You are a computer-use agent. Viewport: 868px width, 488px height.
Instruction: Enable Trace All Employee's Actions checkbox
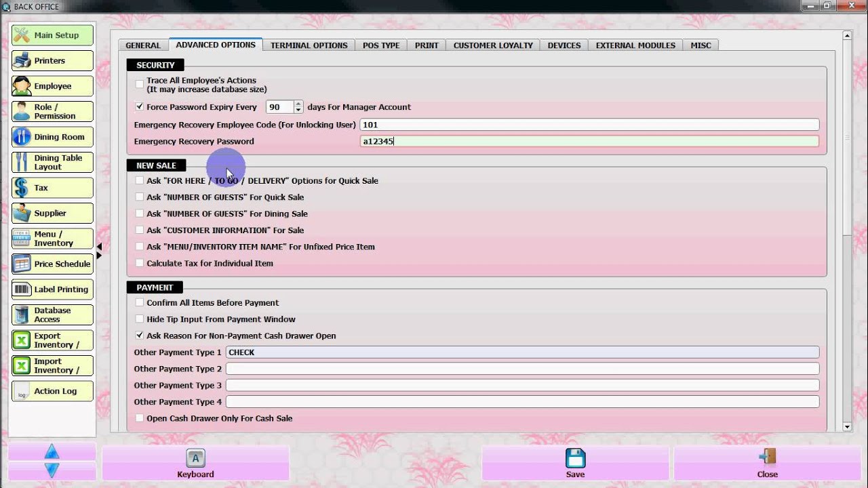pyautogui.click(x=140, y=84)
